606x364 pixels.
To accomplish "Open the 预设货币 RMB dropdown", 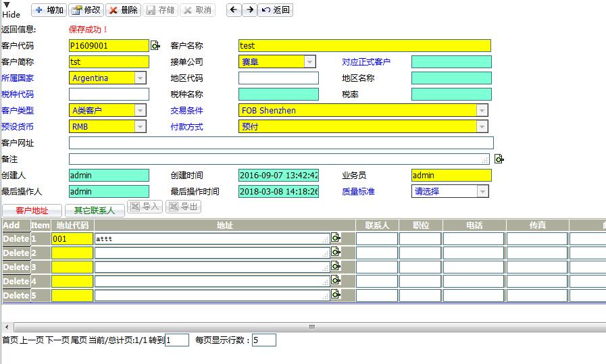I will coord(140,127).
